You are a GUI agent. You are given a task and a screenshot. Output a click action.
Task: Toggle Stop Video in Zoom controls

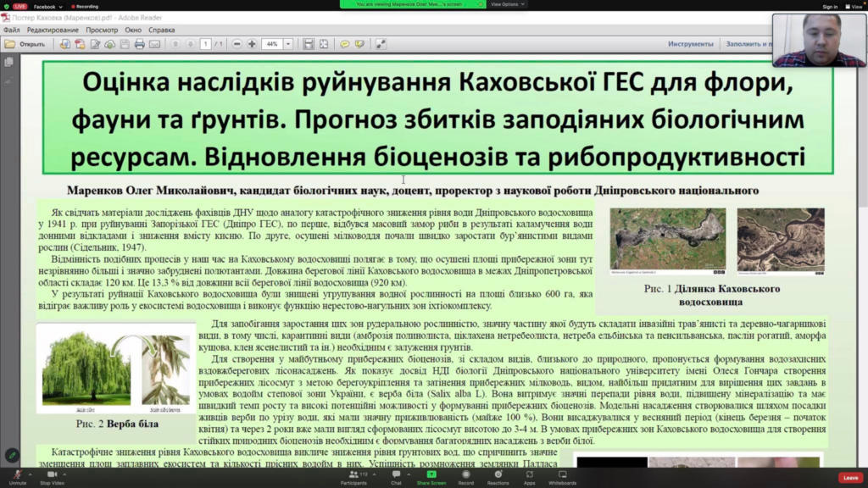coord(51,476)
